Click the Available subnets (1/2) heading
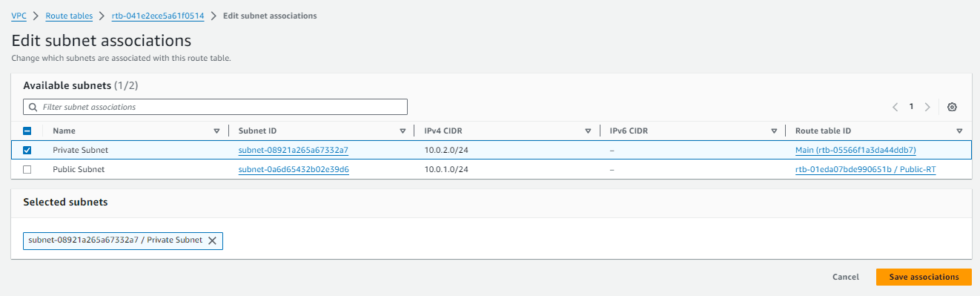980x296 pixels. pos(81,85)
